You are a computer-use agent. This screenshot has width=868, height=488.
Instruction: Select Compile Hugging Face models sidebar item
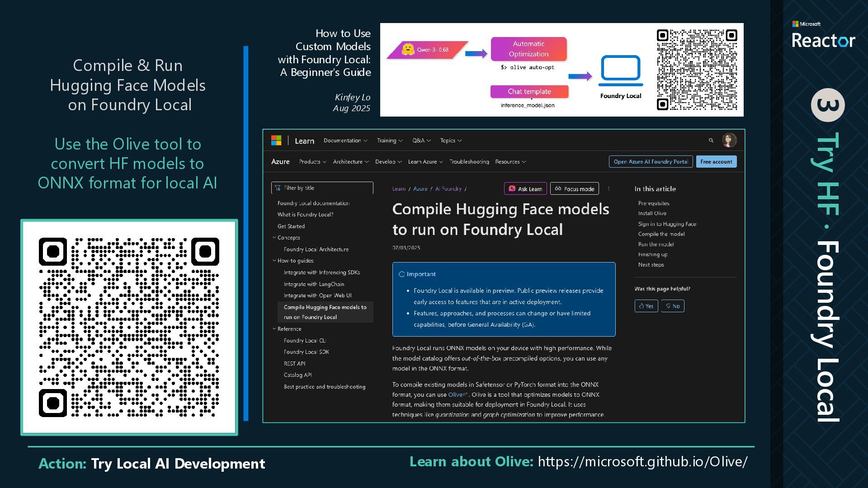(x=325, y=312)
